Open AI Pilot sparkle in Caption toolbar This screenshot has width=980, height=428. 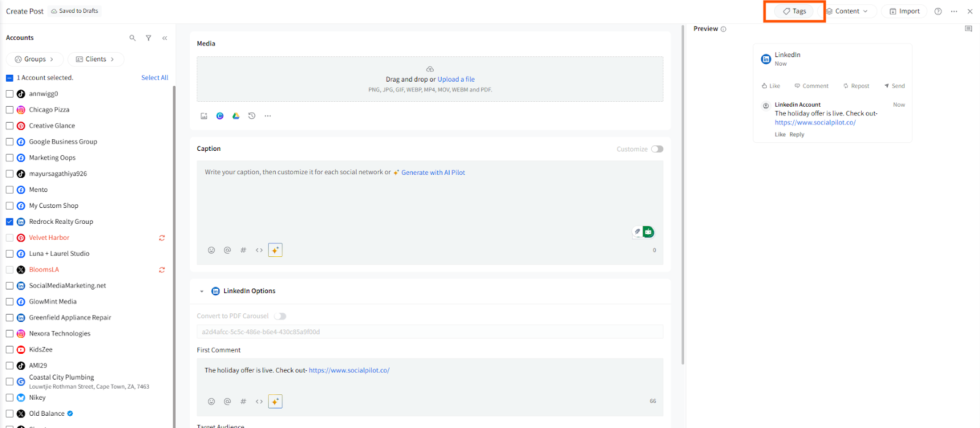click(276, 250)
